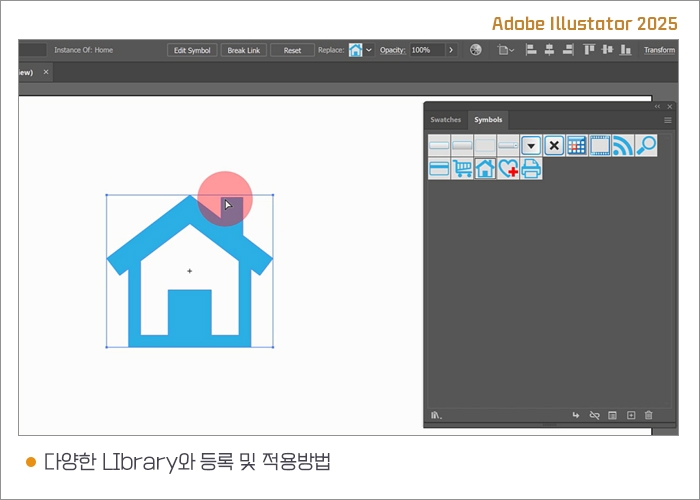Apply Vertical Align Center

pos(607,50)
